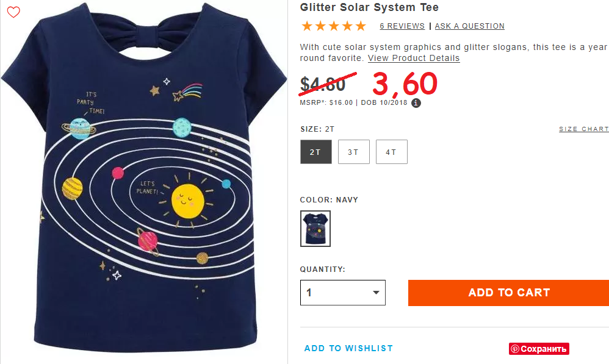Click the MSRP info icon
The height and width of the screenshot is (364, 609).
click(x=416, y=103)
